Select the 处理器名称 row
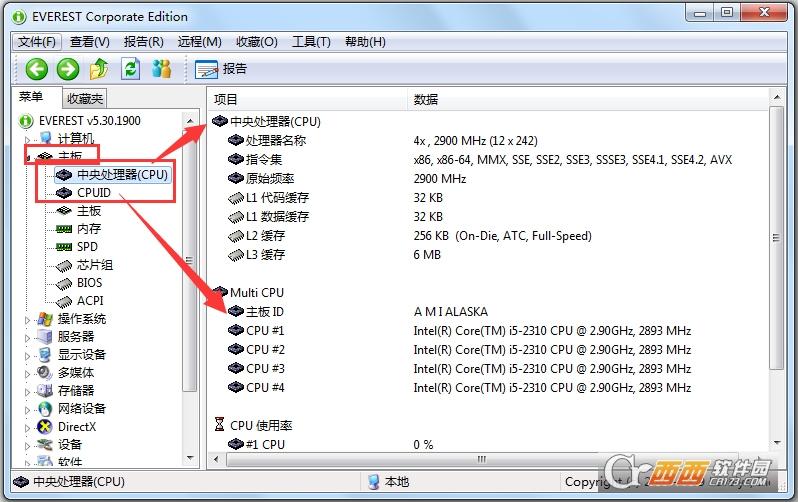The height and width of the screenshot is (502, 798). tap(489, 141)
